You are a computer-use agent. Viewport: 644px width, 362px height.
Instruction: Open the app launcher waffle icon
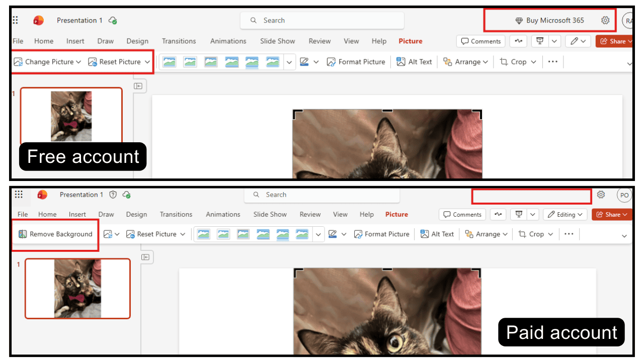15,19
